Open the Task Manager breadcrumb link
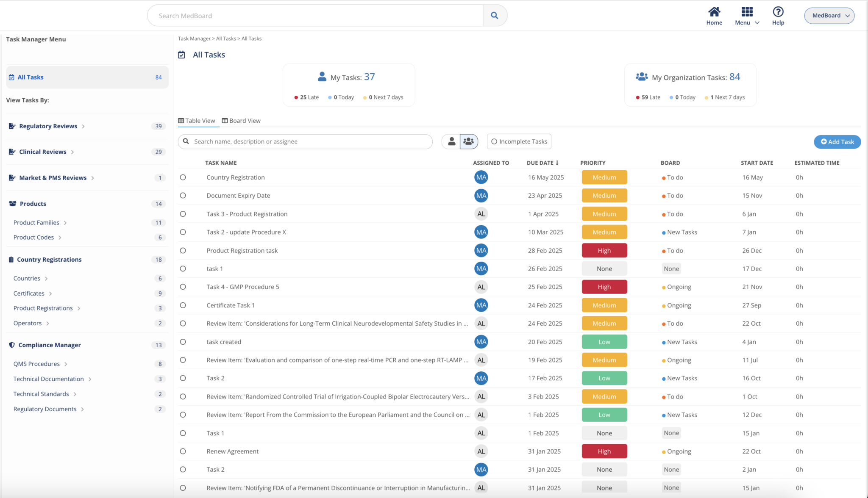 pyautogui.click(x=194, y=38)
